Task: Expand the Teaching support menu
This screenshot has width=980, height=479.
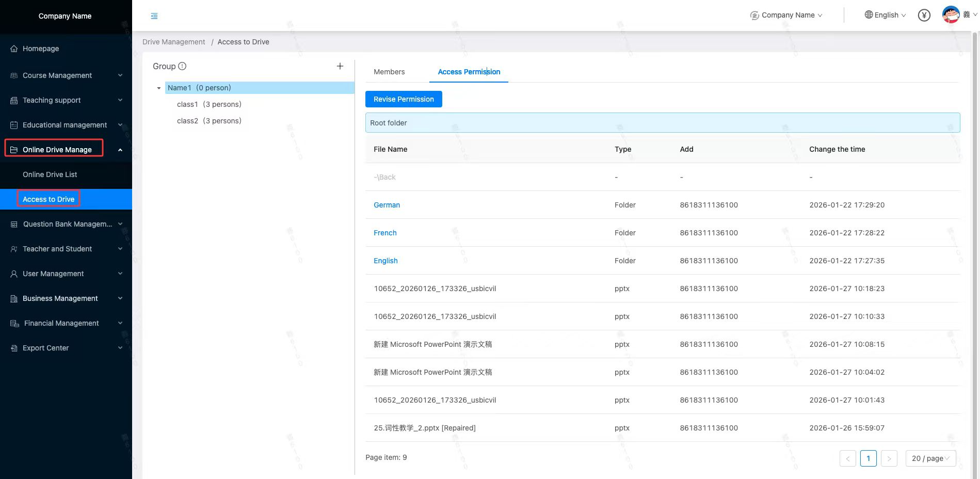Action: click(x=51, y=100)
